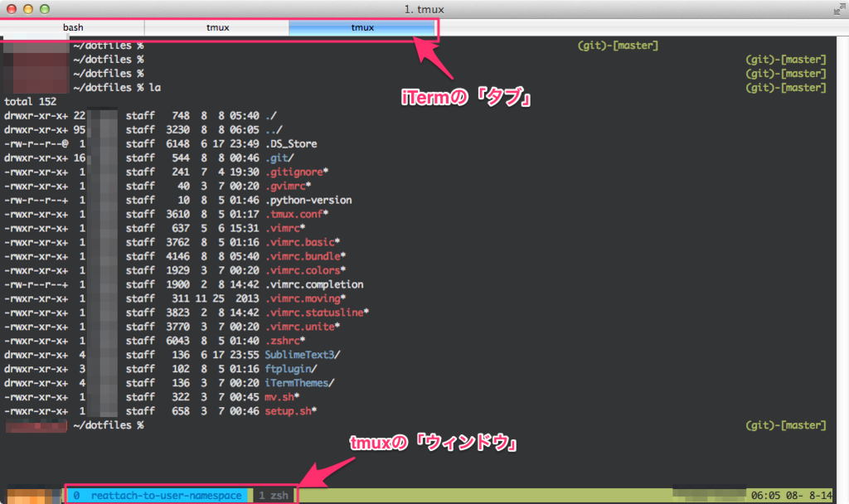This screenshot has height=504, width=849.
Task: Switch to the middle tmux tab
Action: 217,27
